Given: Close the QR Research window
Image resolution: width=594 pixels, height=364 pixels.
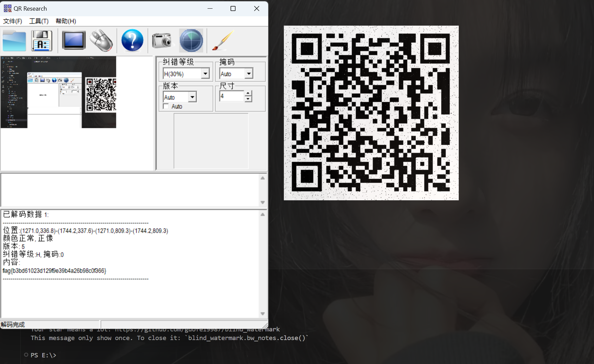Looking at the screenshot, I should coord(257,8).
